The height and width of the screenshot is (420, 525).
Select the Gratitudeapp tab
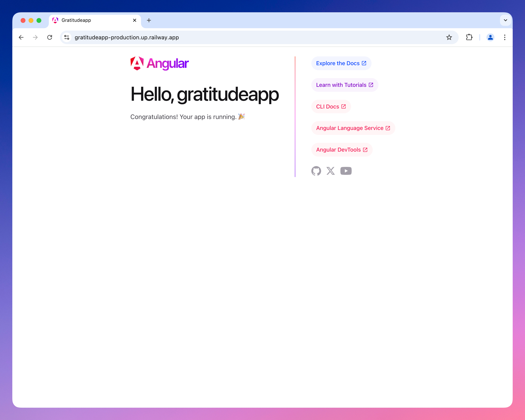pyautogui.click(x=95, y=20)
